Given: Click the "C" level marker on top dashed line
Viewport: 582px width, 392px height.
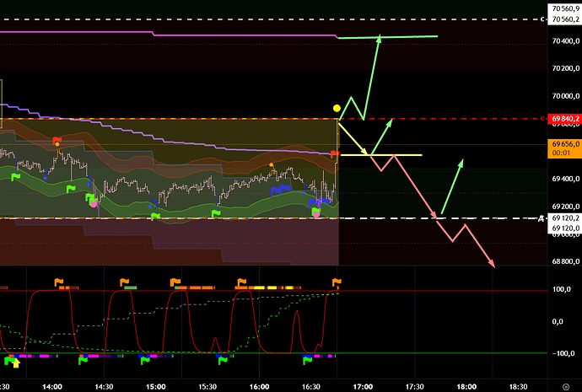Looking at the screenshot, I should pyautogui.click(x=542, y=19).
